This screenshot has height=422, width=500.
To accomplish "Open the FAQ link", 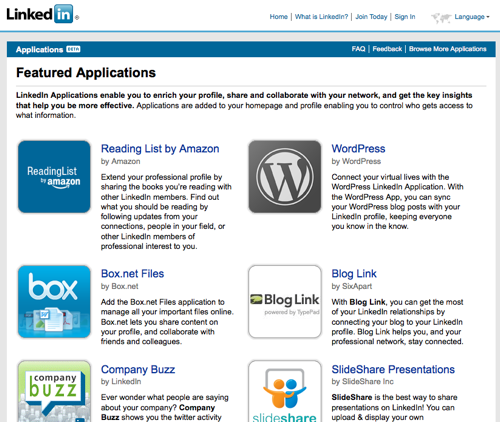I will [358, 49].
